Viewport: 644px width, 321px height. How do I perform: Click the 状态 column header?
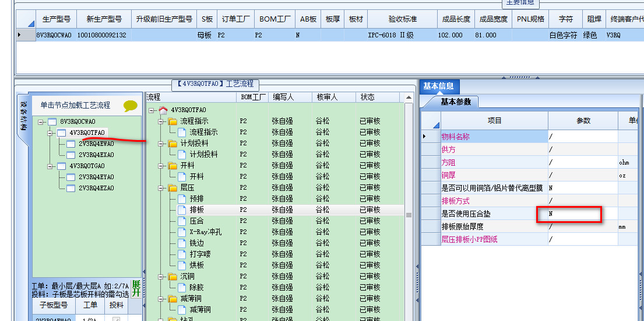[x=378, y=97]
